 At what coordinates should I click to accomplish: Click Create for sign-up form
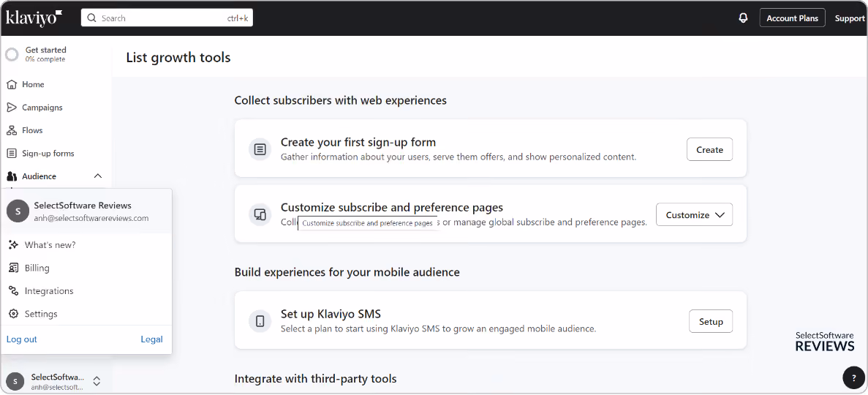(x=709, y=149)
